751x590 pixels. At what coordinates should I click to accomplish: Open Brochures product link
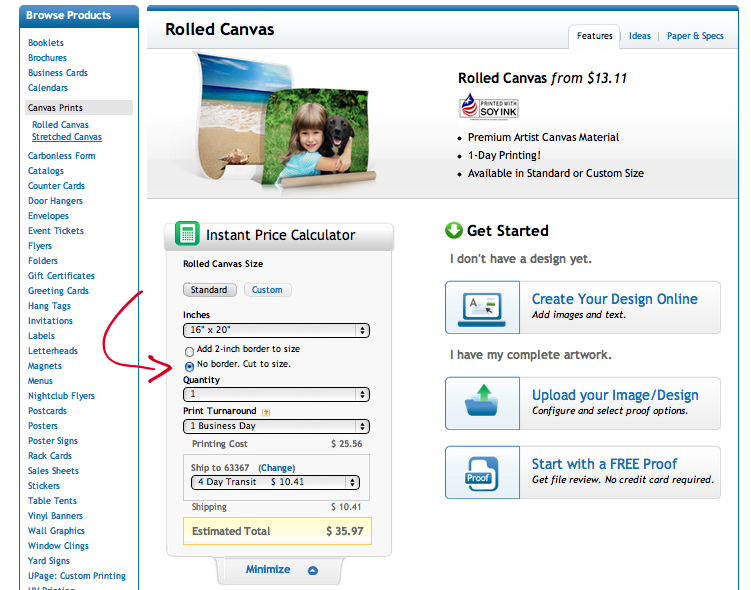pos(47,57)
